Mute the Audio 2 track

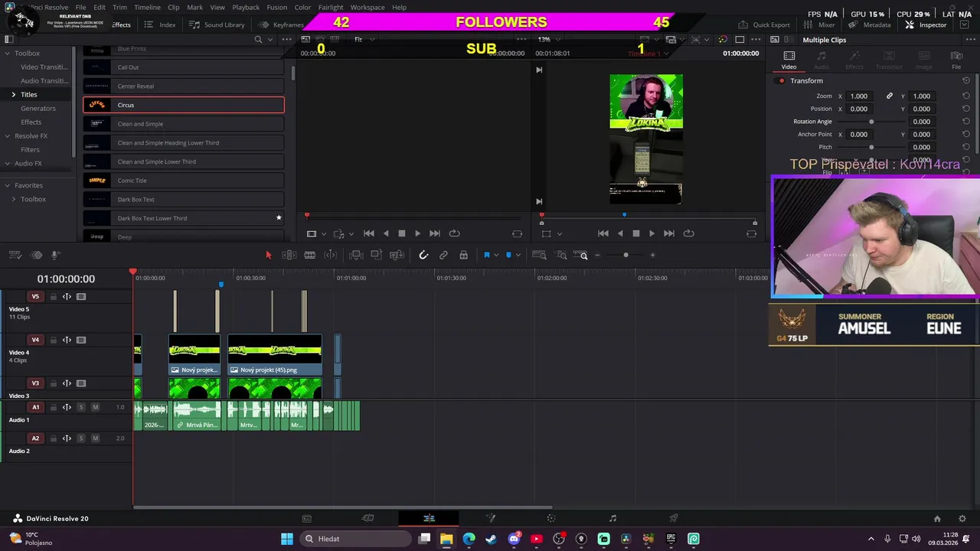[95, 439]
